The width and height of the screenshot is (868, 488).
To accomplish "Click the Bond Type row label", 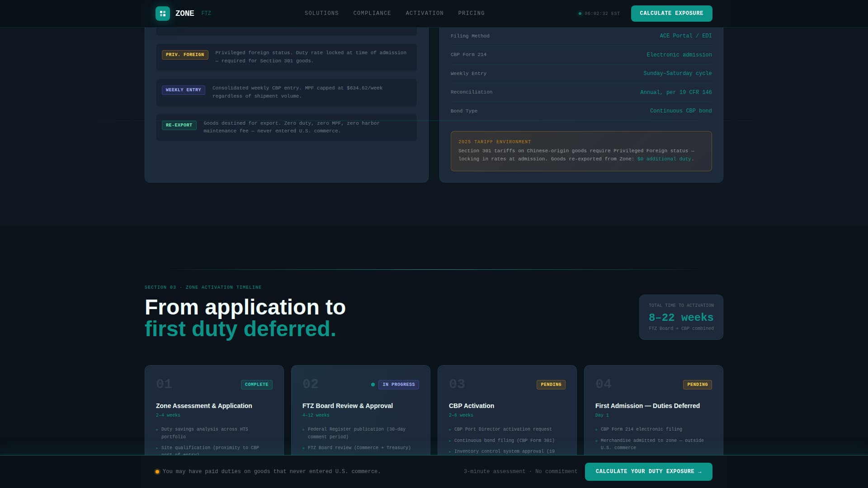I will tap(464, 111).
